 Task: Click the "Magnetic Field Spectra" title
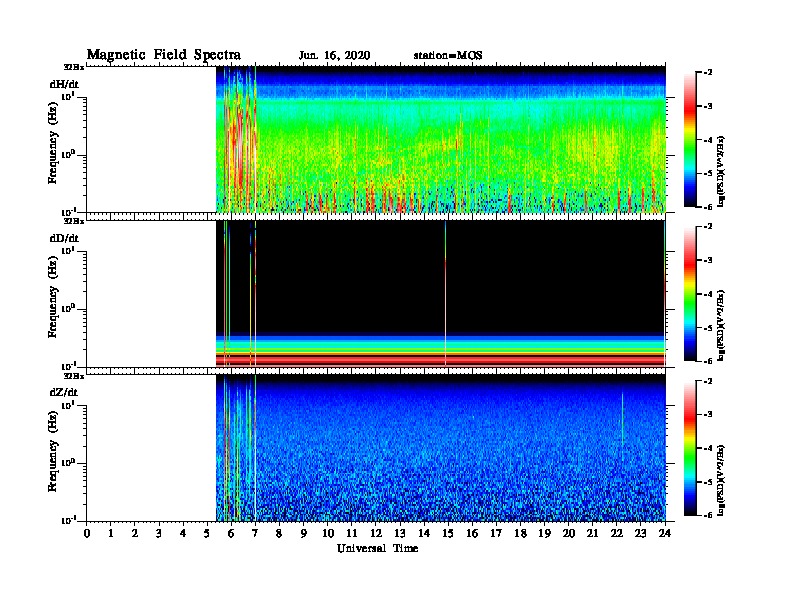pyautogui.click(x=164, y=55)
